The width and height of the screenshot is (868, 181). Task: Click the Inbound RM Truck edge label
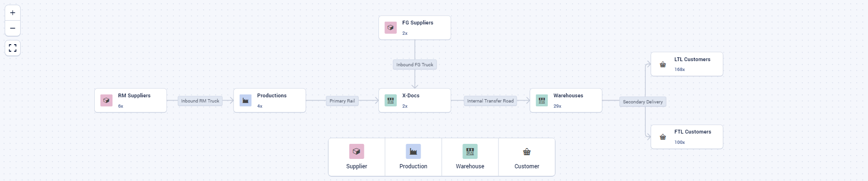[x=200, y=101]
